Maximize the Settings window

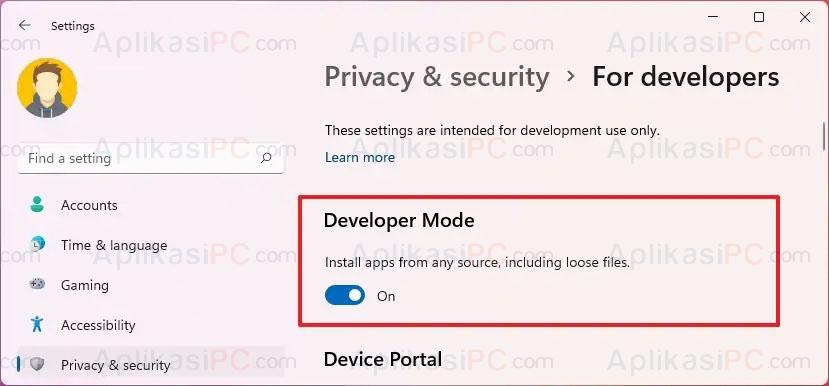click(x=759, y=17)
